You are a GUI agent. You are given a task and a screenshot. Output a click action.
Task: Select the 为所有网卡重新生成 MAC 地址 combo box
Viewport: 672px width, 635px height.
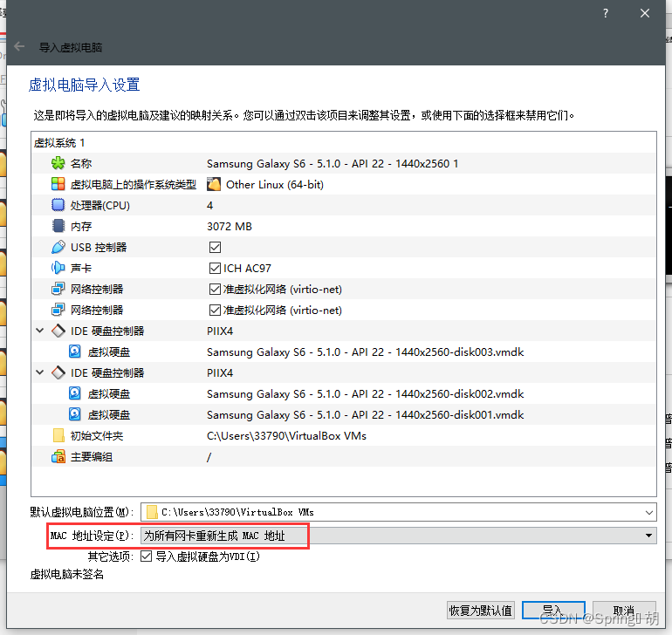(x=398, y=536)
